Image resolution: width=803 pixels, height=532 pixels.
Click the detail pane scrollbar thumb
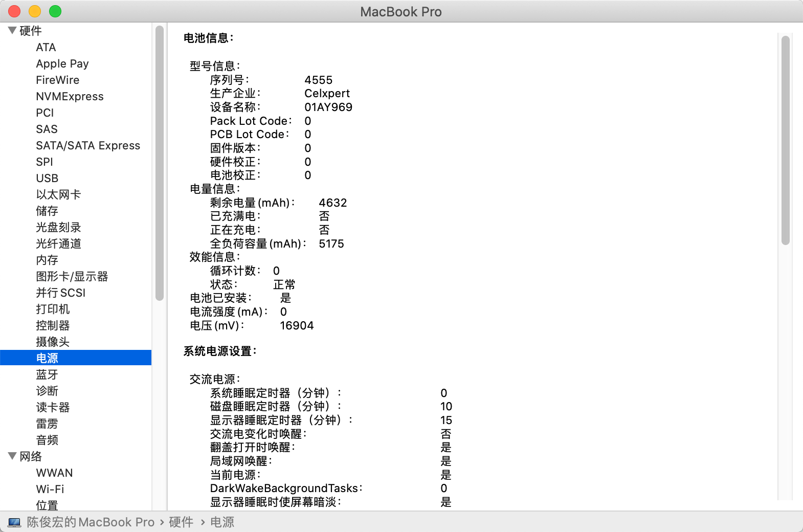click(x=786, y=141)
